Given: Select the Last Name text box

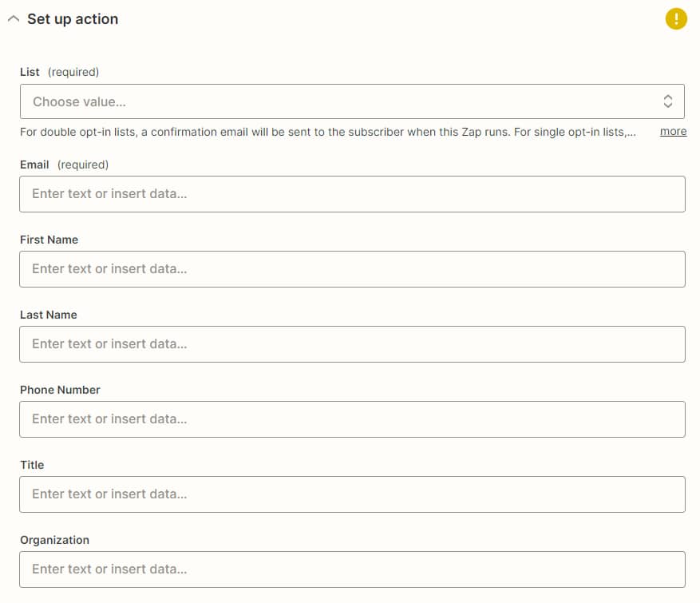Looking at the screenshot, I should [352, 344].
